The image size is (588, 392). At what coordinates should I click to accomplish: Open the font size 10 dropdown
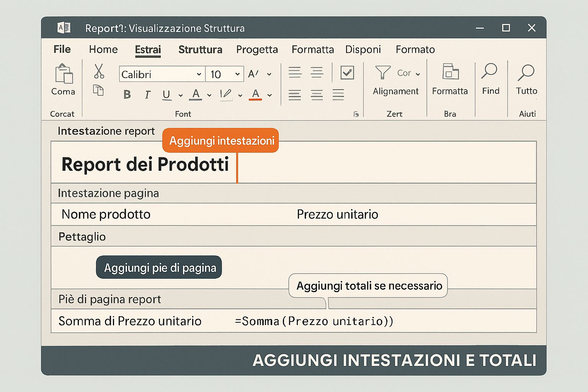coord(237,74)
